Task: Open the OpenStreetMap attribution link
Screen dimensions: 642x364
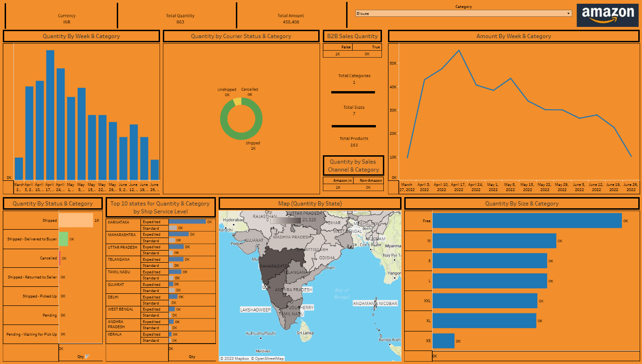Action: 267,358
